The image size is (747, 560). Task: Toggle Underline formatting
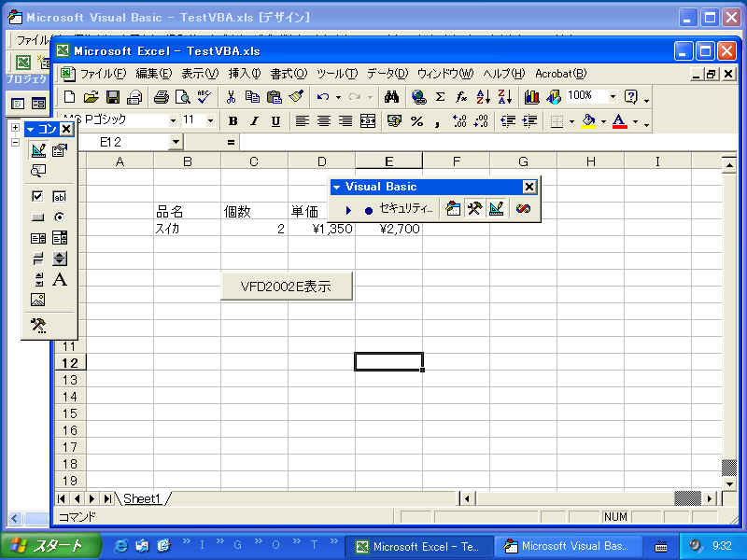[275, 121]
